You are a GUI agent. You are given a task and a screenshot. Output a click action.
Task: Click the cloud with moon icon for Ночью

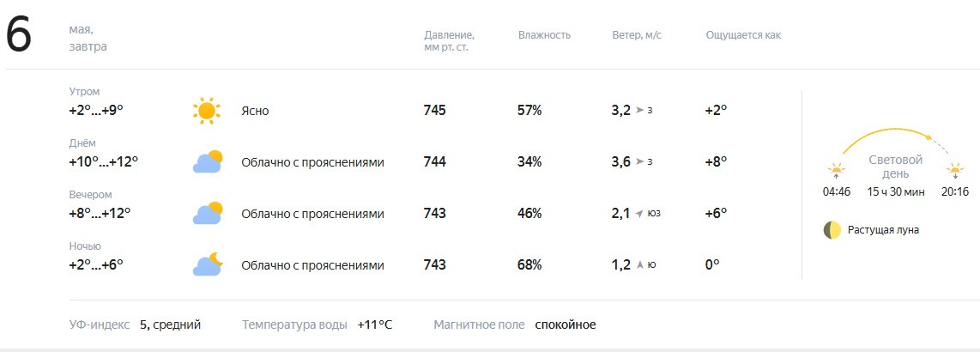208,264
